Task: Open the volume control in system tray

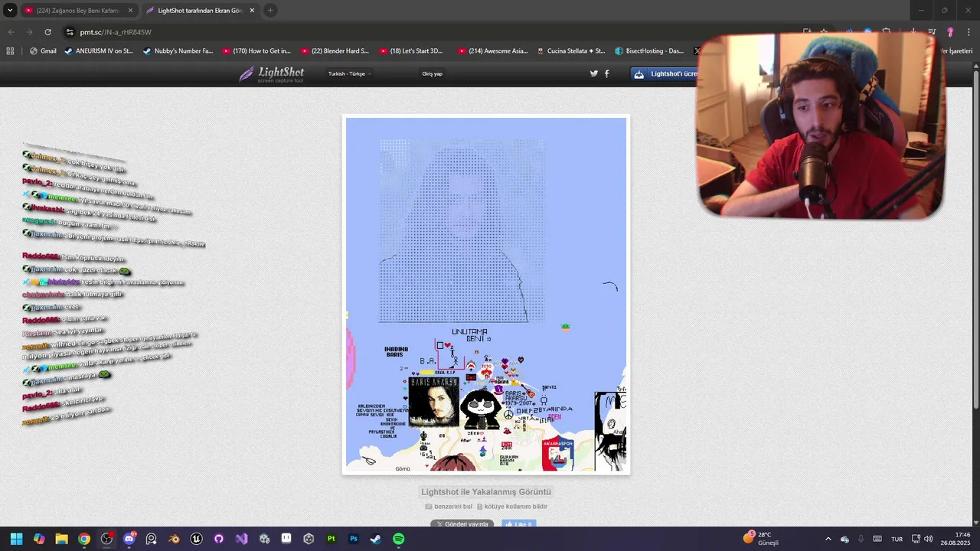Action: pyautogui.click(x=928, y=539)
